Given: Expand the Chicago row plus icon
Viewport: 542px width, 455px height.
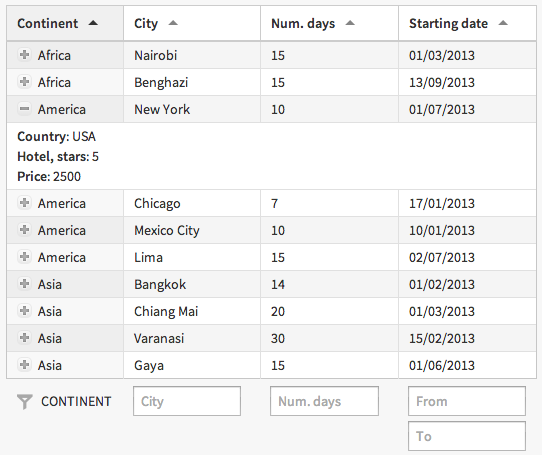Looking at the screenshot, I should coord(24,203).
